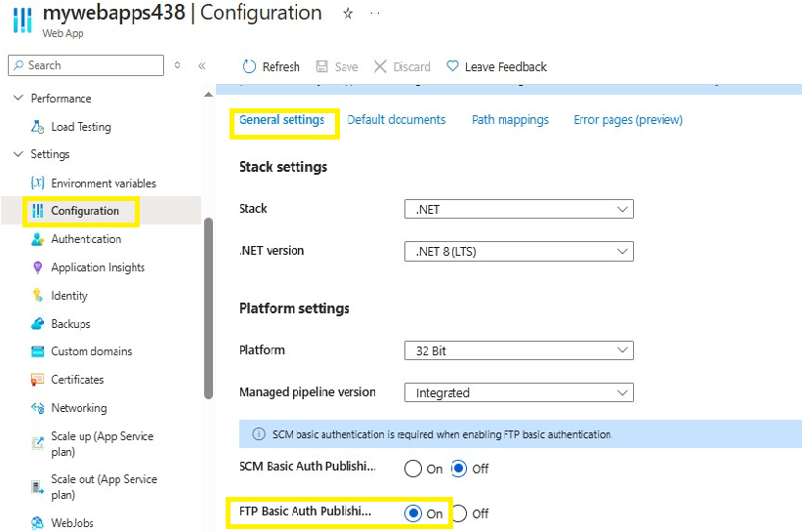Select Off for SCM Basic Auth

click(458, 469)
